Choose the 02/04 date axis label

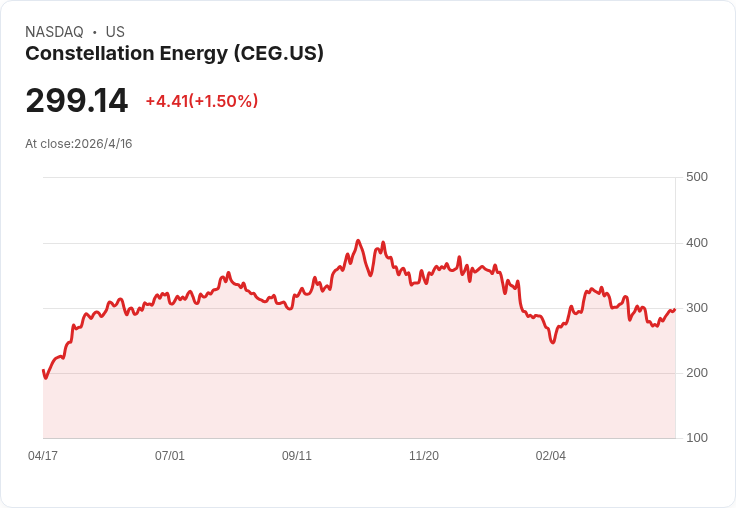(x=551, y=456)
